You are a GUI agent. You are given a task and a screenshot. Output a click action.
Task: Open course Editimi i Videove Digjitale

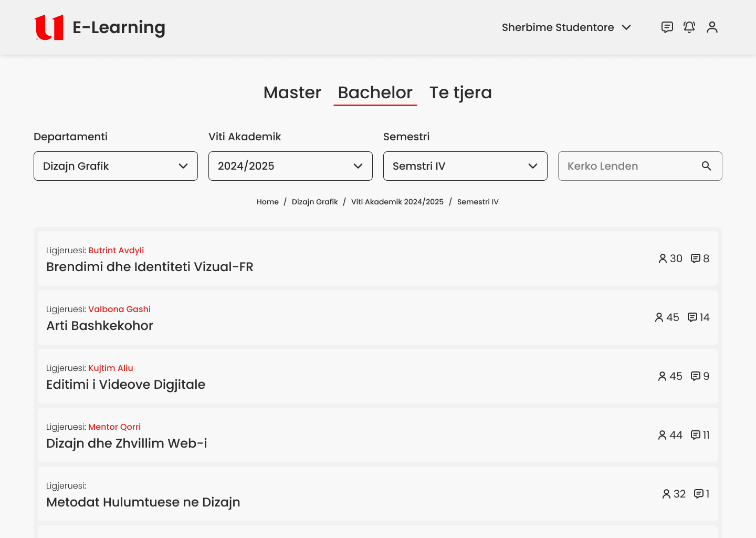click(x=125, y=385)
